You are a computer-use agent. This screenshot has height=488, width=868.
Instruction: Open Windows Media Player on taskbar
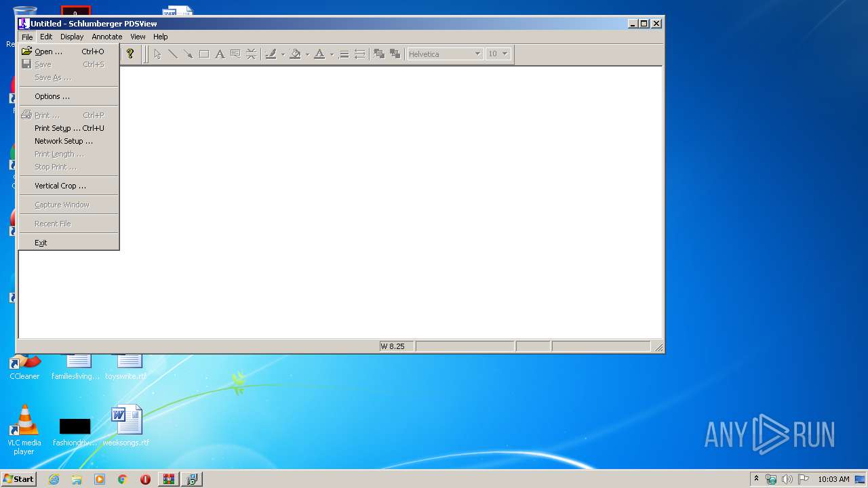(x=100, y=479)
